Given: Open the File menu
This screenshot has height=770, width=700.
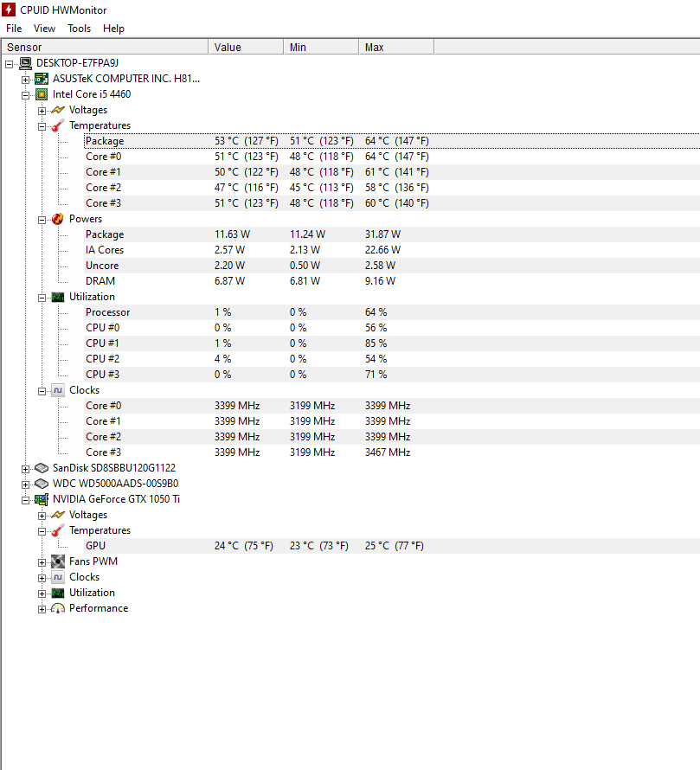Looking at the screenshot, I should (14, 29).
